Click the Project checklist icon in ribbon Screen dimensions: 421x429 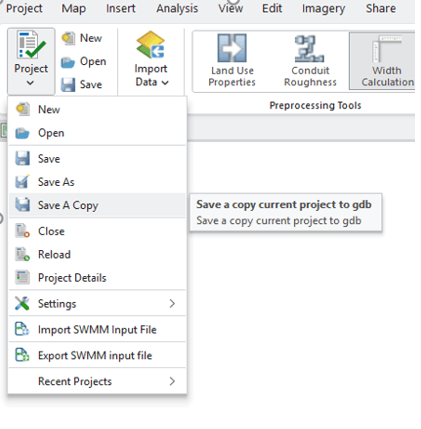tap(31, 45)
